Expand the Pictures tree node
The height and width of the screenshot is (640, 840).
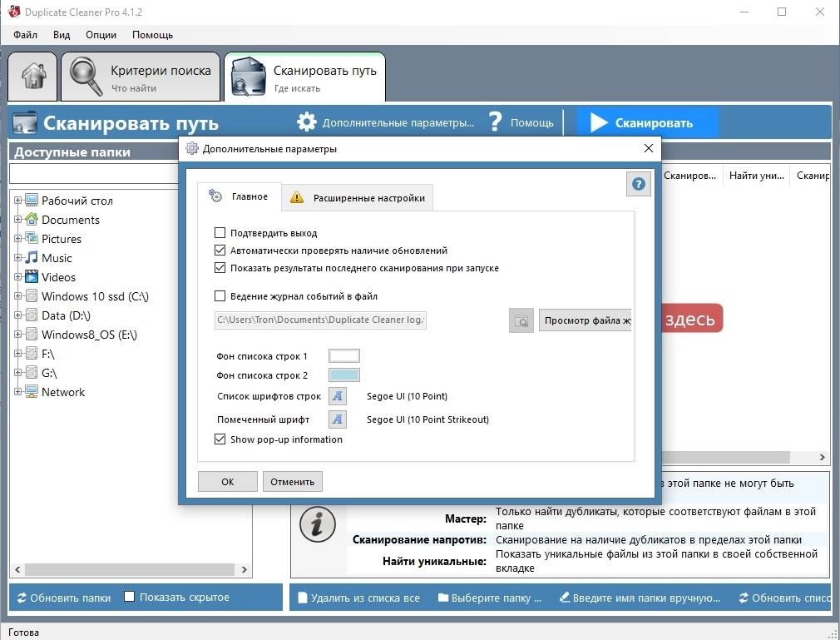coord(17,239)
